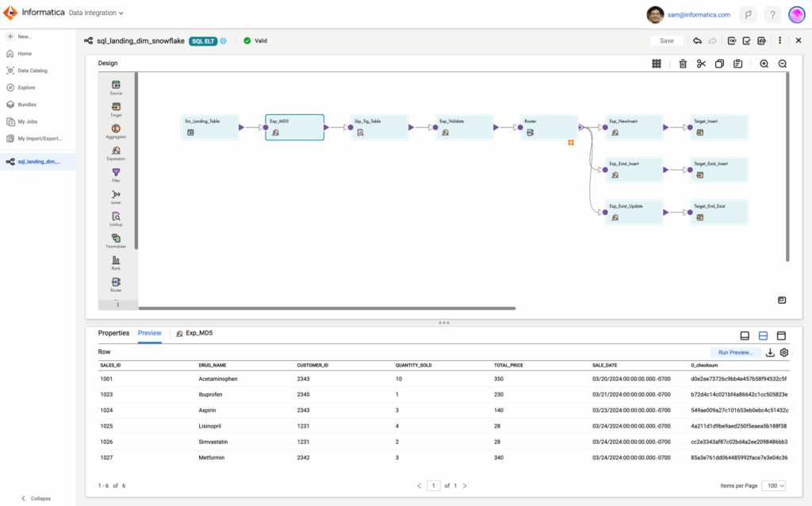Expand the transformation palette overflow dots
812x506 pixels.
118,305
